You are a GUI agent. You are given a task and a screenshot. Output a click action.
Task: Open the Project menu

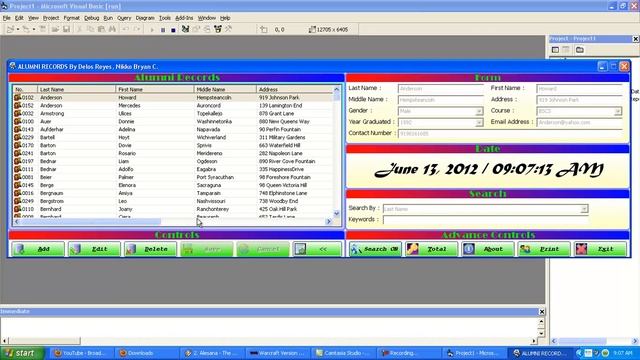[51, 18]
